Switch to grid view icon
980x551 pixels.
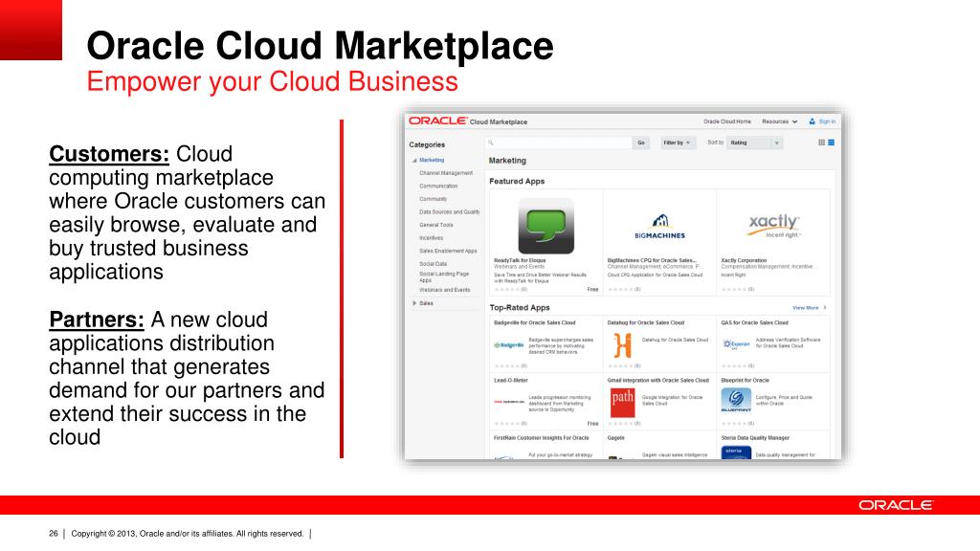tap(821, 143)
